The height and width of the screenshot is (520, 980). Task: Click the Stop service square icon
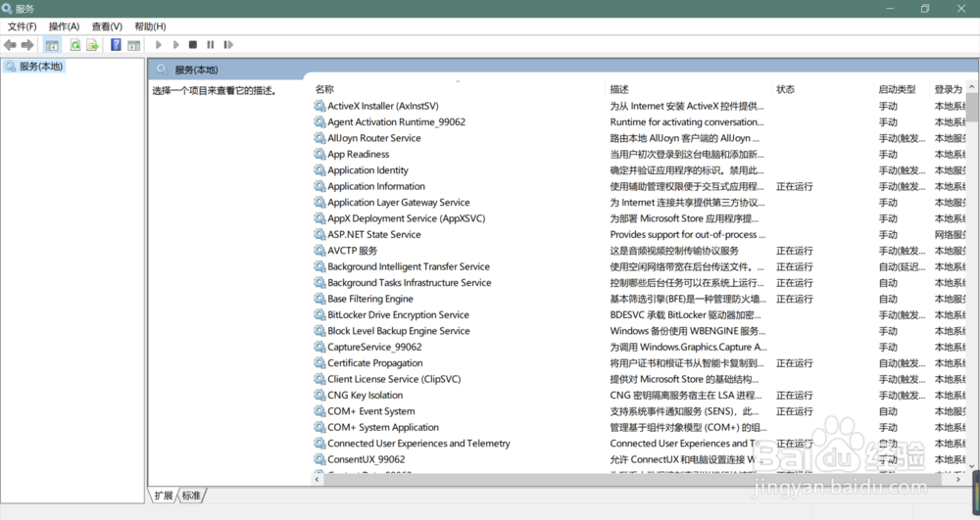193,45
